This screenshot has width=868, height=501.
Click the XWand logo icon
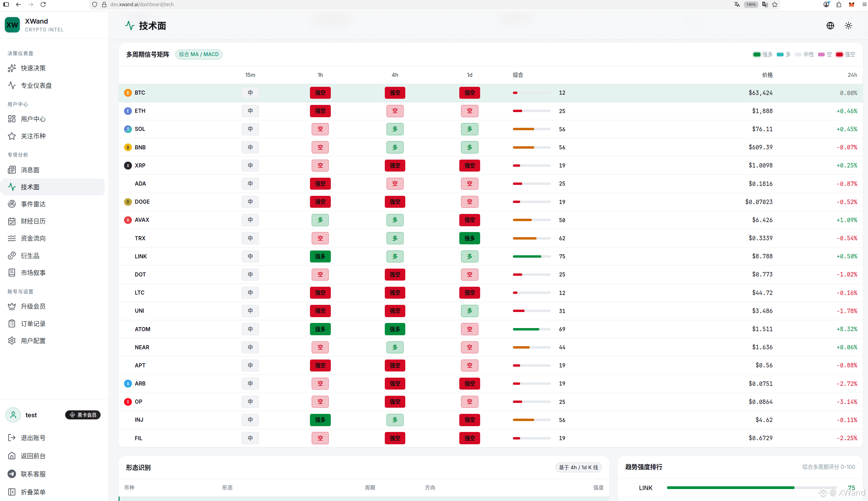[x=12, y=25]
